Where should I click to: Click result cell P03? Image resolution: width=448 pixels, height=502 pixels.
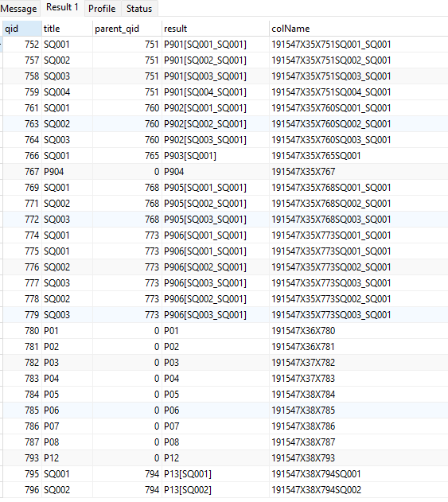[216, 363]
